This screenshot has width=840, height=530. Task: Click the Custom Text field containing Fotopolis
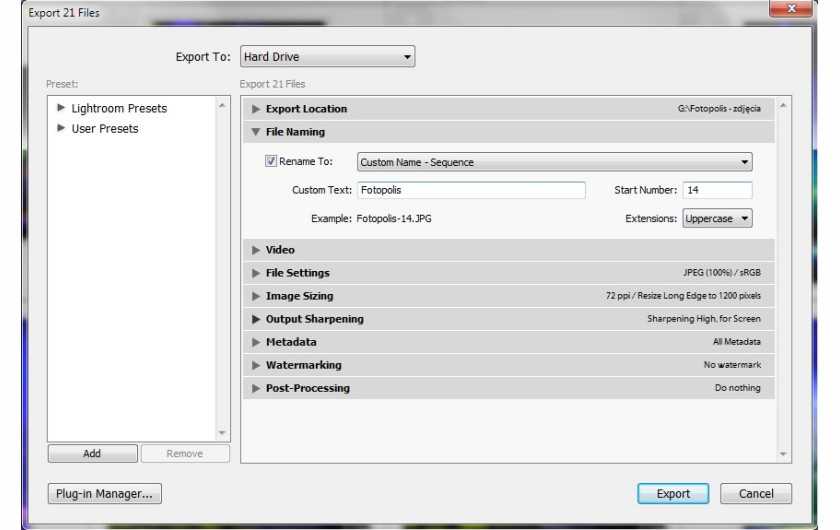coord(471,190)
